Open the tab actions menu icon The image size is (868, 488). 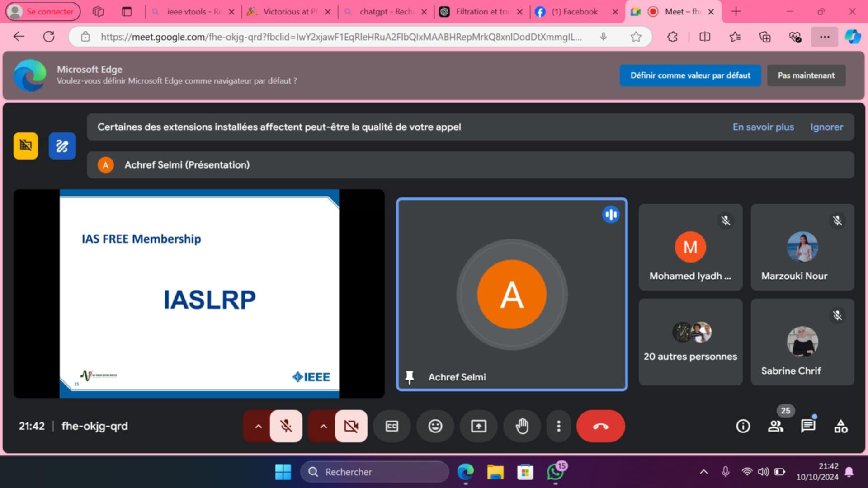[x=127, y=12]
